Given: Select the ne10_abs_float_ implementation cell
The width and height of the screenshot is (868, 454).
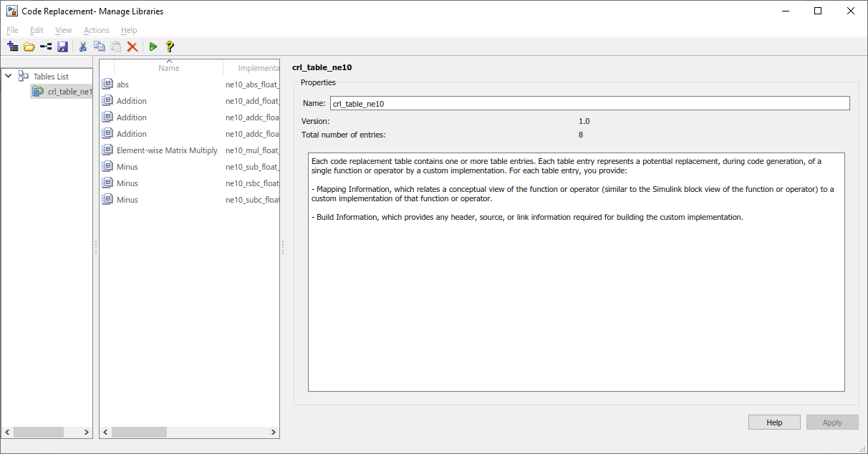Looking at the screenshot, I should tap(252, 84).
